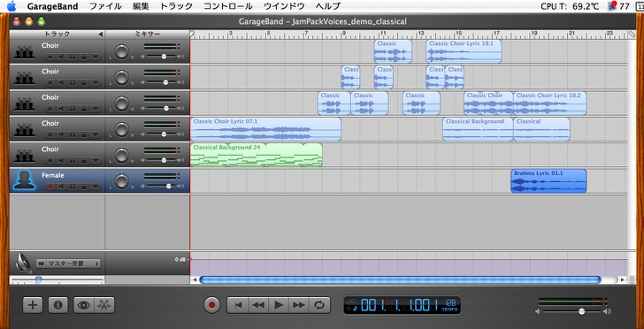Click the Add Track plus button
Screen dimensions: 644x329
32,305
